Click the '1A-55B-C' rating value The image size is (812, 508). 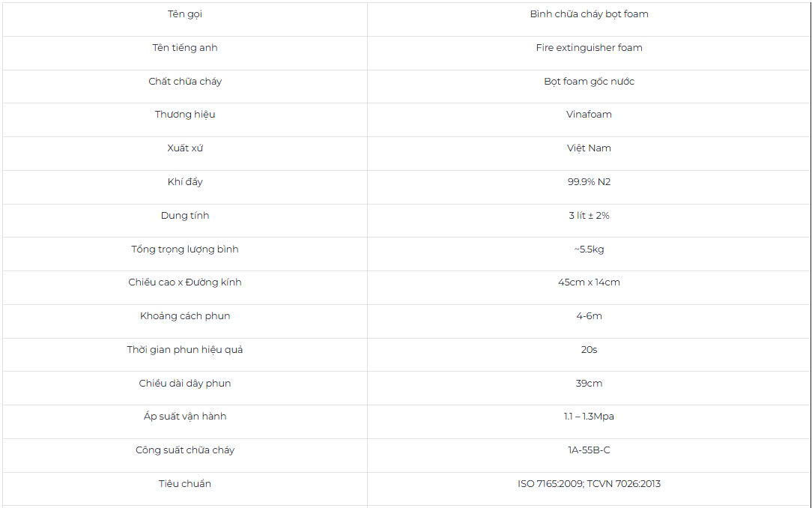click(589, 450)
